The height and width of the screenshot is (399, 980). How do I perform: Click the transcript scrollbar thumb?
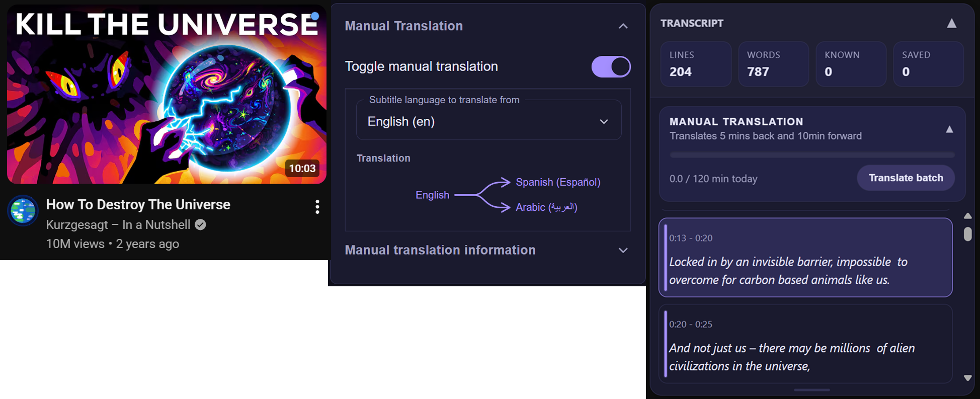pyautogui.click(x=967, y=234)
